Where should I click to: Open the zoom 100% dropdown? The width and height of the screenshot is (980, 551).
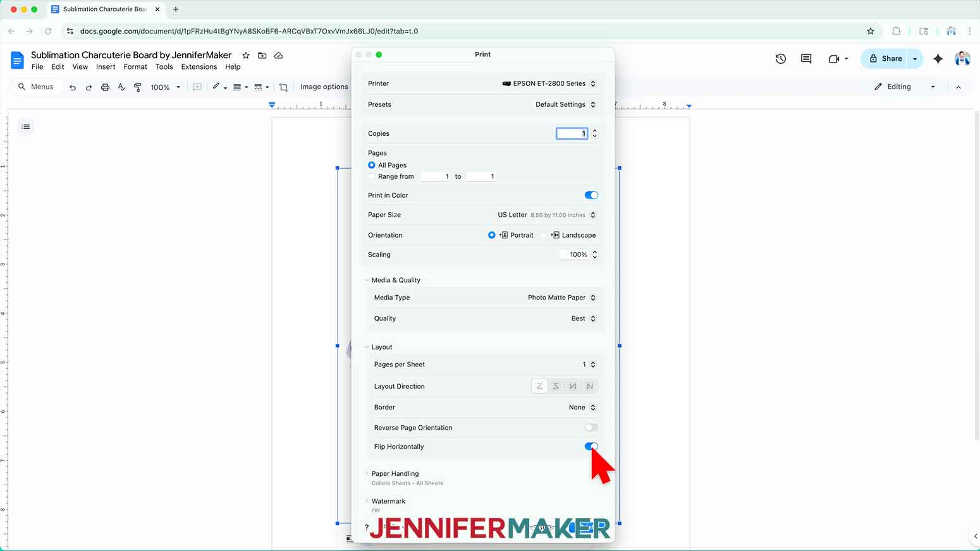pos(166,87)
